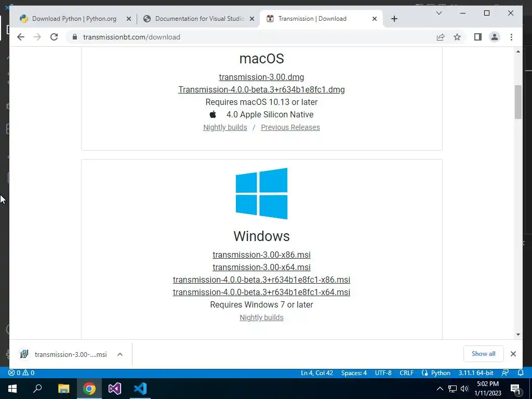The width and height of the screenshot is (532, 399).
Task: Click scrollbar up arrow
Action: point(518,51)
